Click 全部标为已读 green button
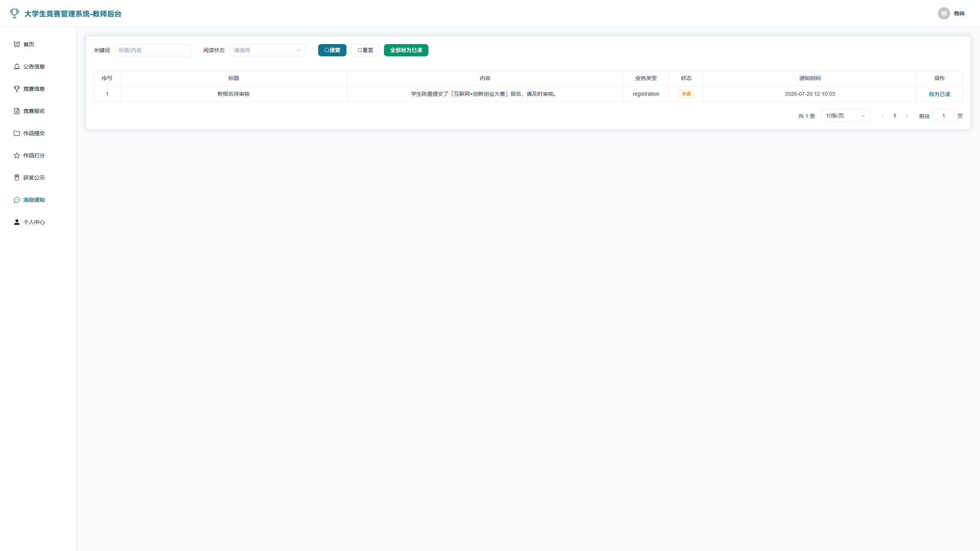Screen dimensions: 980x551 click(406, 50)
